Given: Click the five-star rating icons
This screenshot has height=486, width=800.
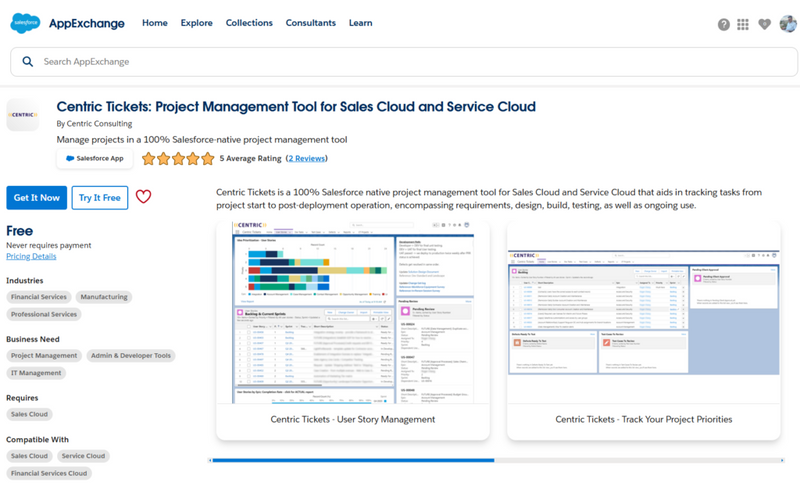Looking at the screenshot, I should pyautogui.click(x=178, y=159).
